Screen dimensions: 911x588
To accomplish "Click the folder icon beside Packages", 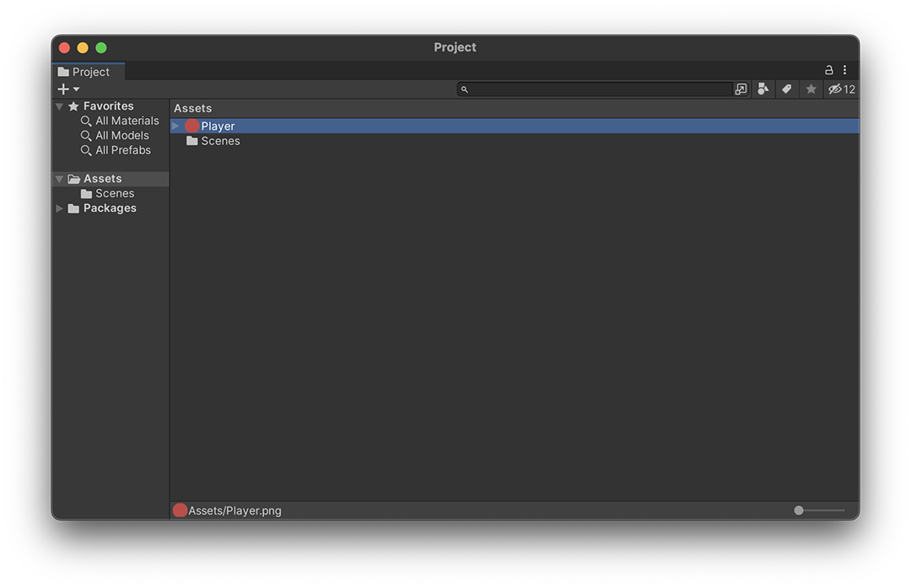I will pyautogui.click(x=73, y=208).
